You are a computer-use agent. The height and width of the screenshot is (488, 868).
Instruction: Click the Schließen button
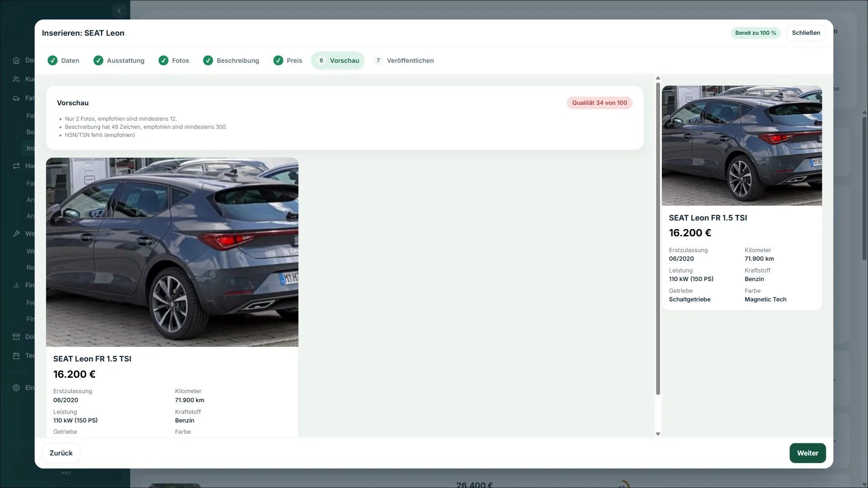tap(806, 33)
